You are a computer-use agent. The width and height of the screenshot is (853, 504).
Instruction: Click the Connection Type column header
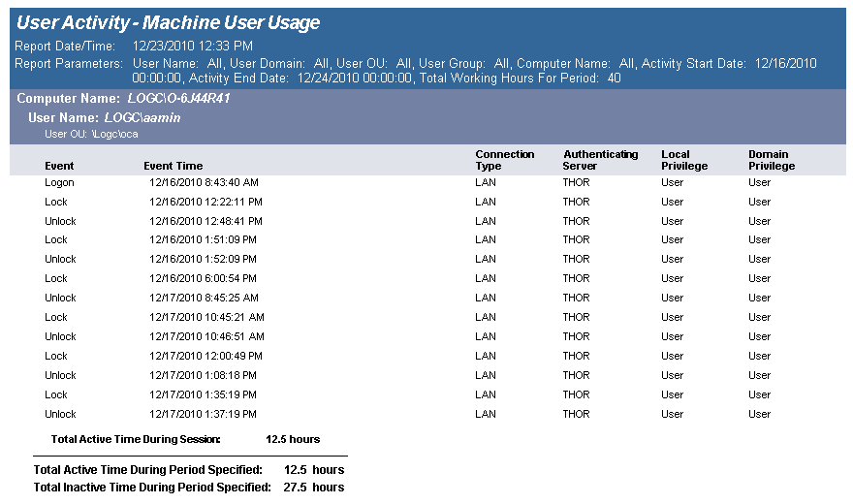(504, 160)
